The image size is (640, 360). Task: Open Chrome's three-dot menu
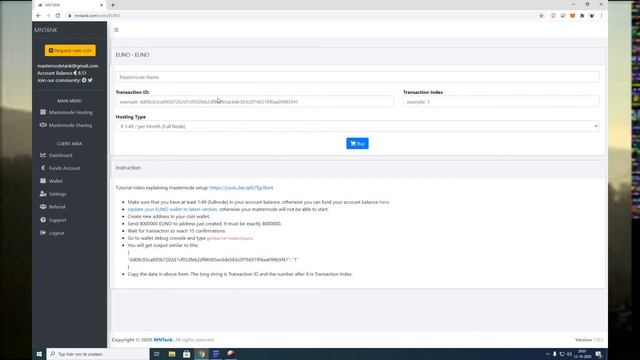coord(601,16)
